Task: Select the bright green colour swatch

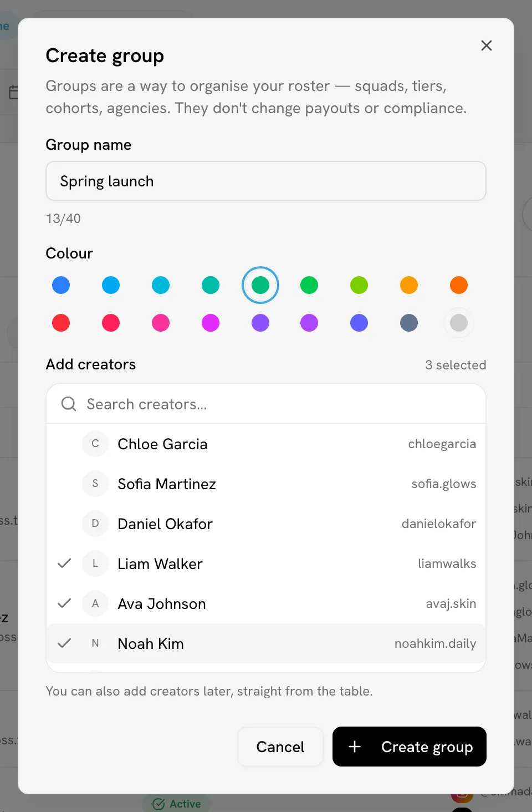Action: pyautogui.click(x=309, y=285)
